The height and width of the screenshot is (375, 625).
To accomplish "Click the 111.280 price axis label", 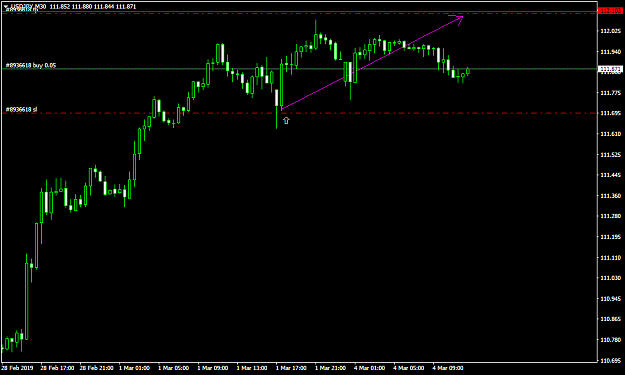I will [610, 216].
